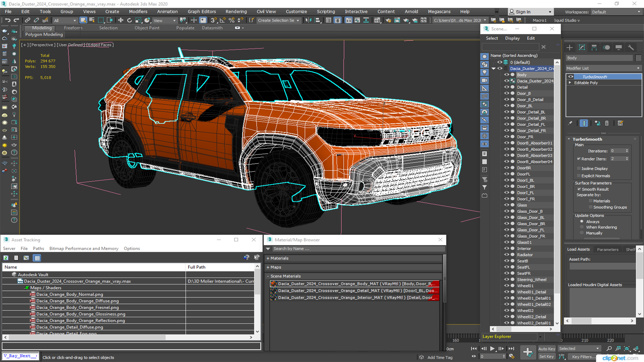
Task: Open key mode Selected dropdown
Action: tap(579, 349)
